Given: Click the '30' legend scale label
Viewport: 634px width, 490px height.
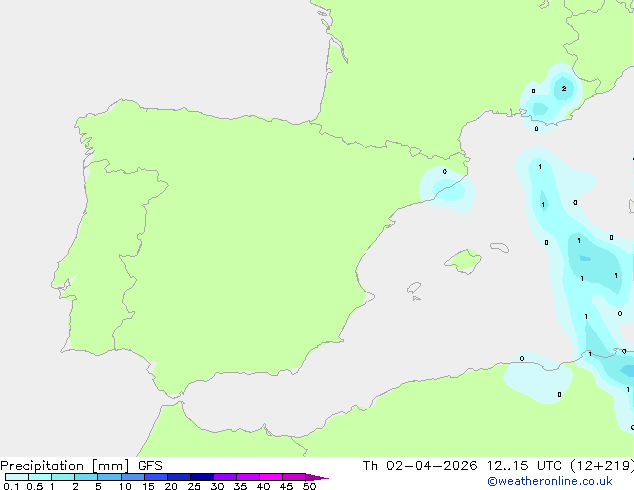Looking at the screenshot, I should pos(217,486).
